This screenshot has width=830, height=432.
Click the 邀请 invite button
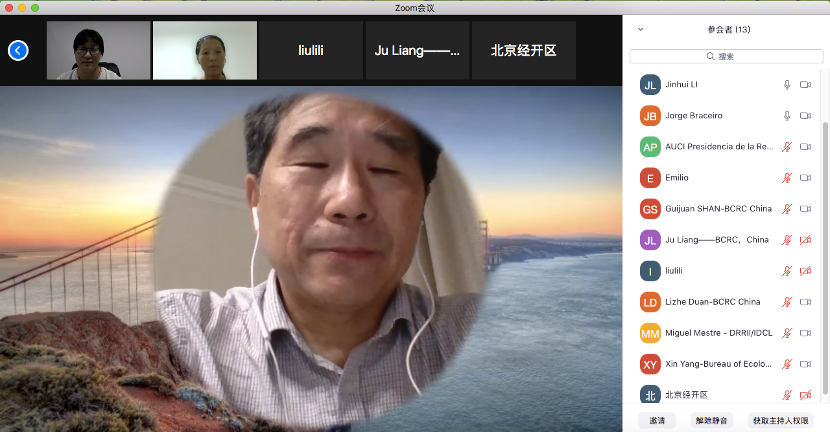point(657,420)
